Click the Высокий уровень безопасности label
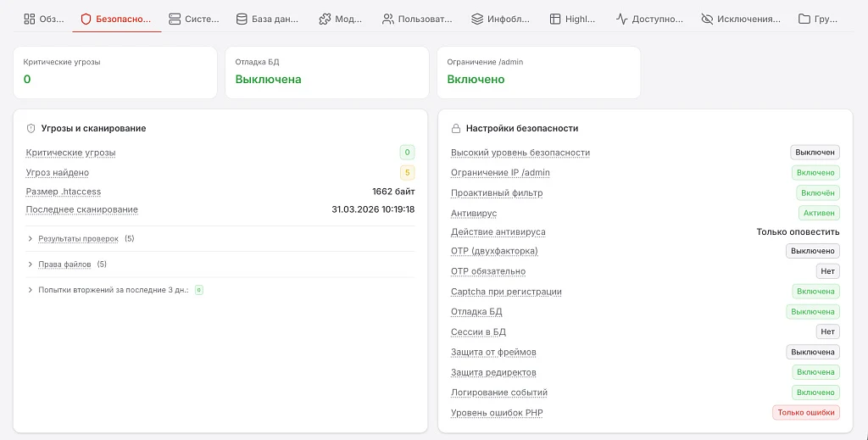Screen dimensions: 868x440 click(x=520, y=153)
